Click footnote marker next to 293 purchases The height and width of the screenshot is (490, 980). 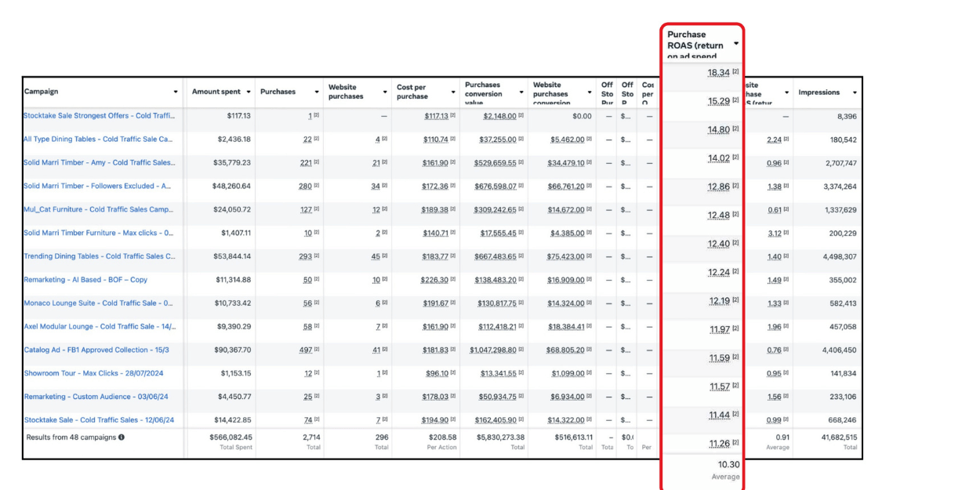316,257
